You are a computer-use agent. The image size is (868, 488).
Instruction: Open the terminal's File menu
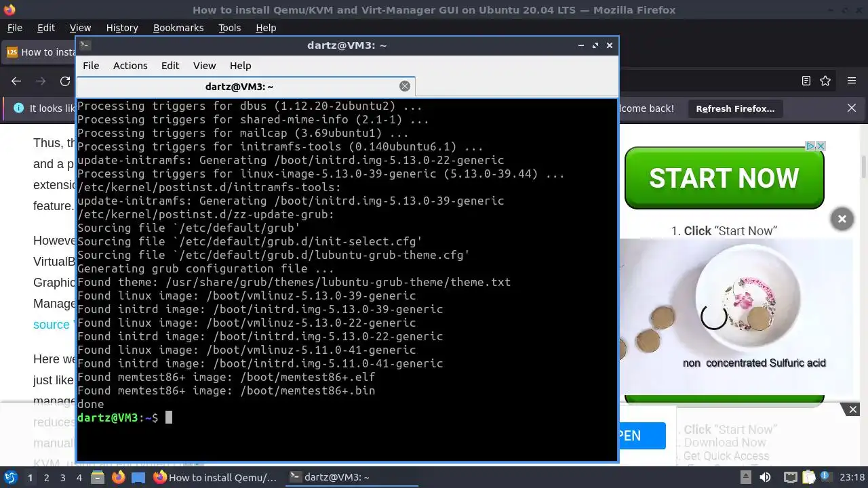click(91, 66)
